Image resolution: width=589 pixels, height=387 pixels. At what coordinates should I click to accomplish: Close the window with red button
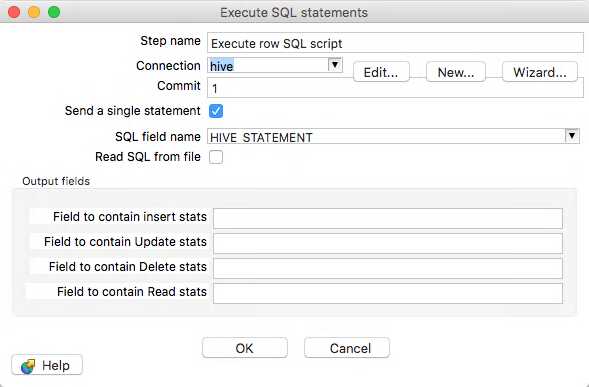(14, 12)
